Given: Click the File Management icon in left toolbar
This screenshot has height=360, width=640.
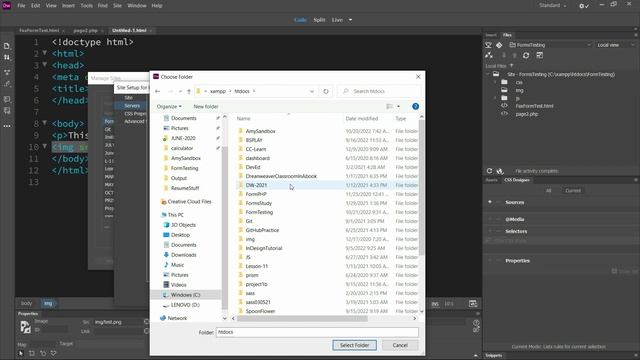Looking at the screenshot, I should pyautogui.click(x=7, y=58).
